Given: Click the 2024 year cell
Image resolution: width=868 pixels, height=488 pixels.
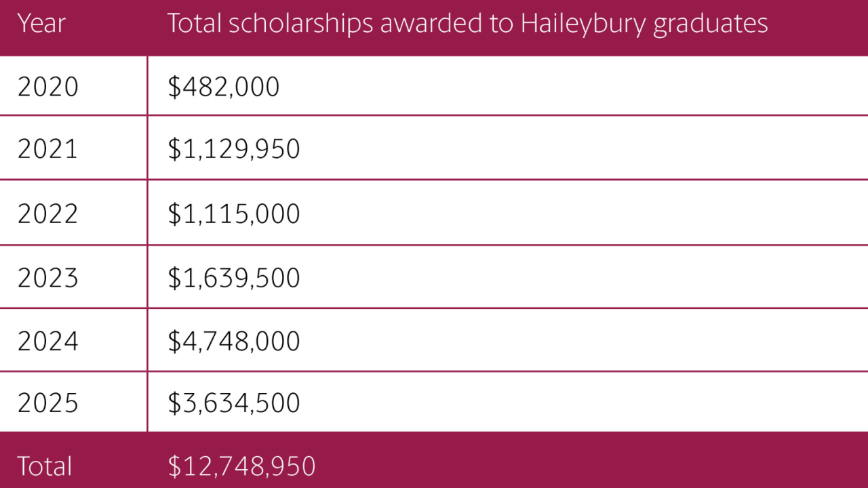Looking at the screenshot, I should pos(47,341).
